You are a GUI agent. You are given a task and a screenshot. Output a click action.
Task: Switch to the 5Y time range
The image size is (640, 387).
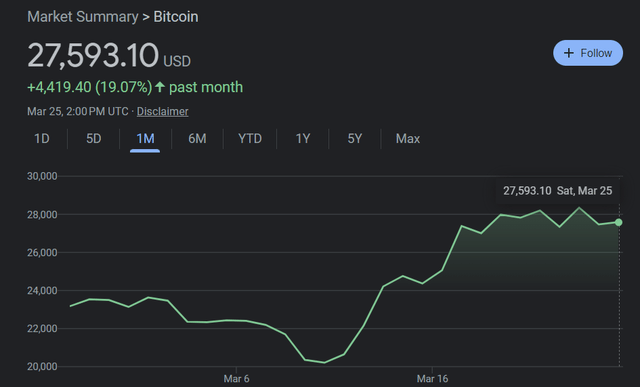point(355,139)
